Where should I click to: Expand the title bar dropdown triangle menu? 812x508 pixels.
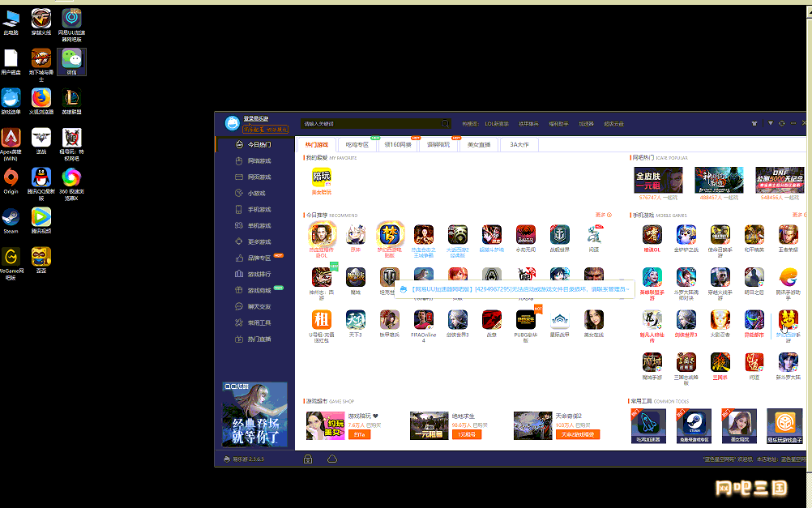coord(770,123)
